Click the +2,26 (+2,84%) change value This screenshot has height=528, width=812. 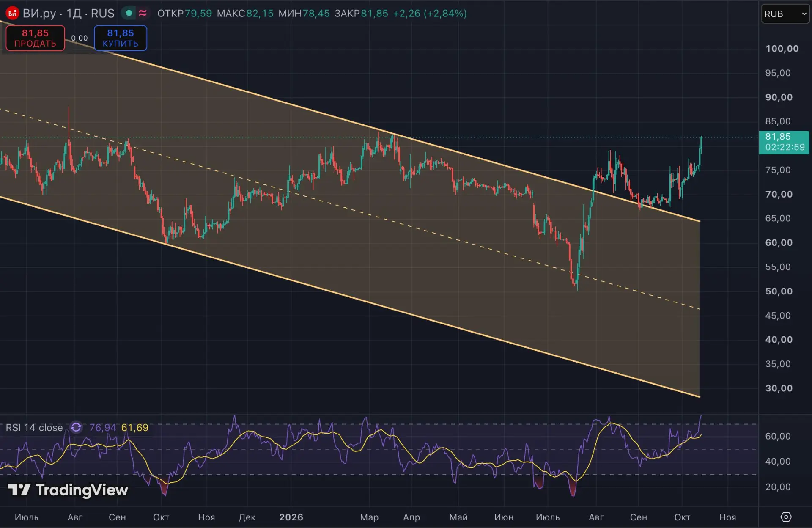click(430, 13)
